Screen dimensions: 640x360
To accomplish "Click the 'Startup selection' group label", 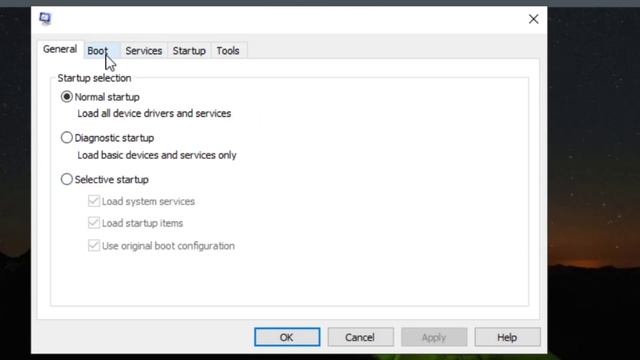I will tap(94, 78).
